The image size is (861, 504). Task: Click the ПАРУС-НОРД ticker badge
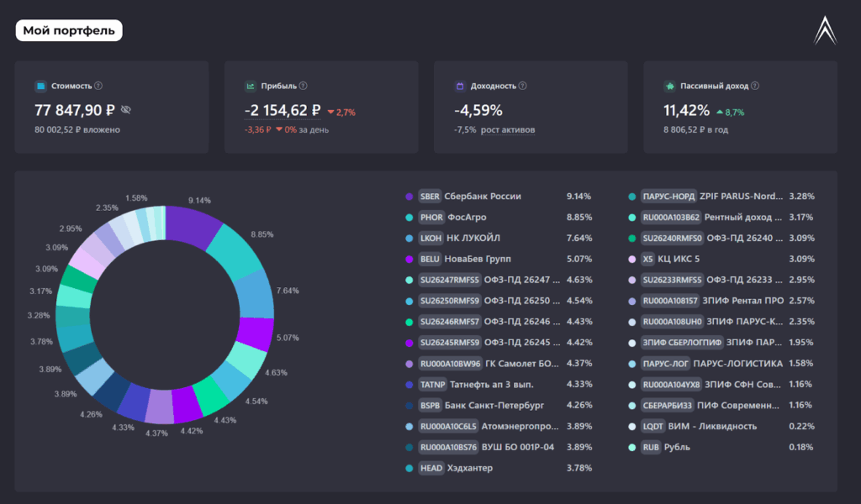click(668, 197)
